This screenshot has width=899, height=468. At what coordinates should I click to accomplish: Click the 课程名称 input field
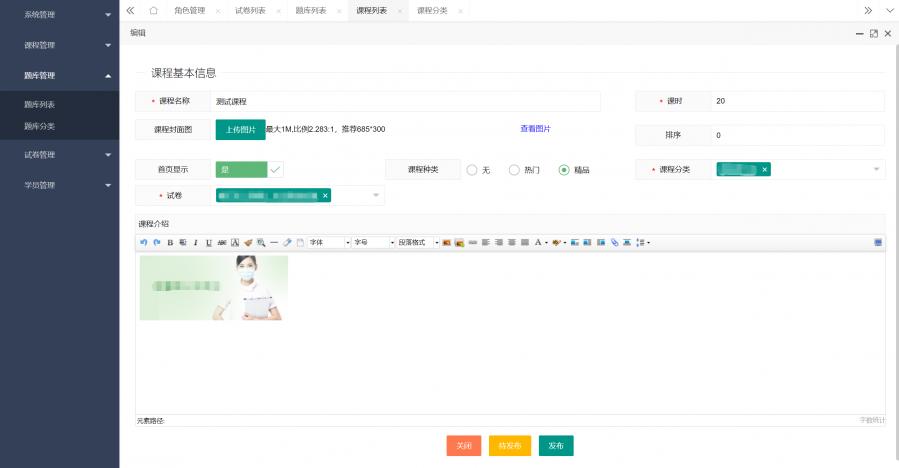tap(404, 101)
